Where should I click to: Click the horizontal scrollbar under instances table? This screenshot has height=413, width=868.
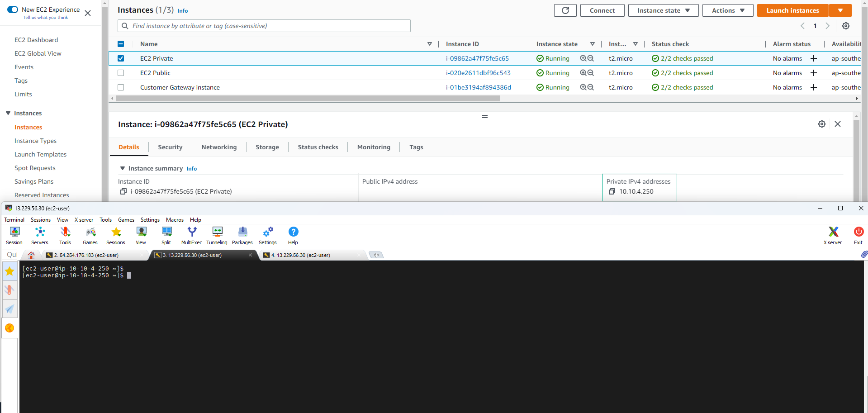click(x=308, y=98)
